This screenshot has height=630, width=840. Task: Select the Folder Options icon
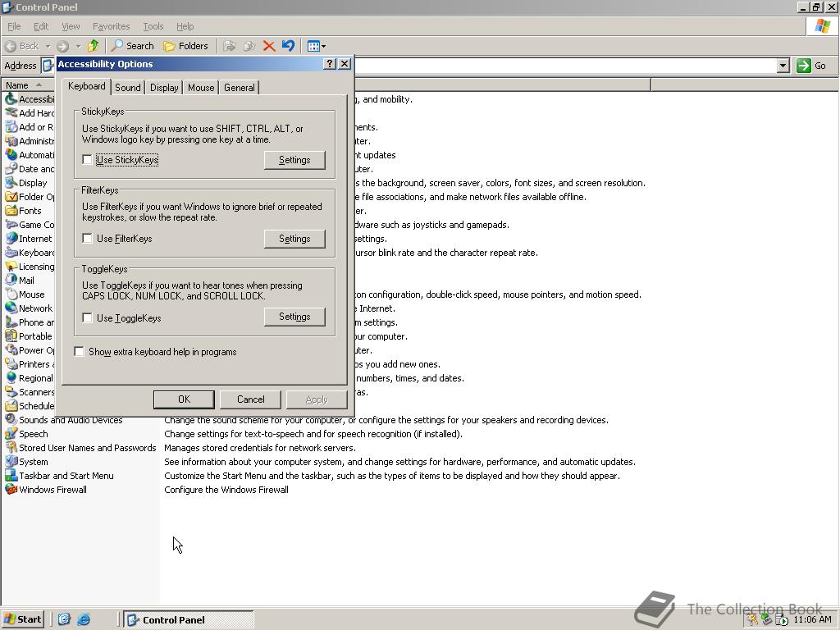(11, 196)
